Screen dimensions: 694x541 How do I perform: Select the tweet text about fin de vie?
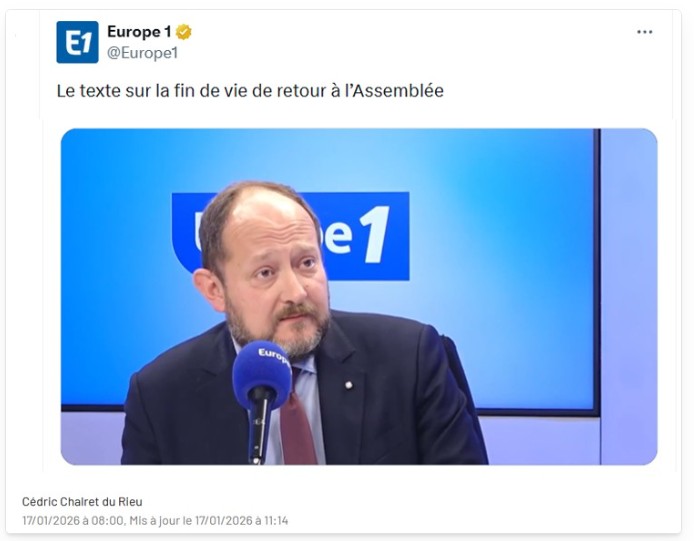pyautogui.click(x=250, y=91)
